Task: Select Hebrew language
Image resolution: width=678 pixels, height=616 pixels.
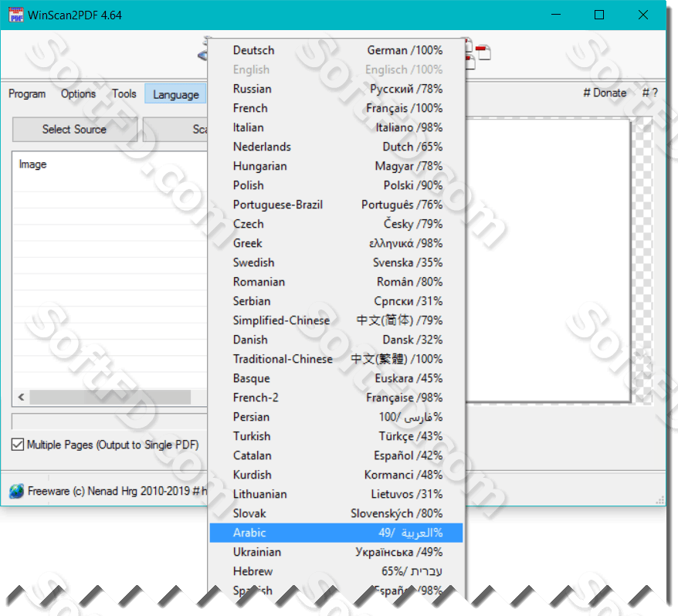Action: tap(336, 571)
